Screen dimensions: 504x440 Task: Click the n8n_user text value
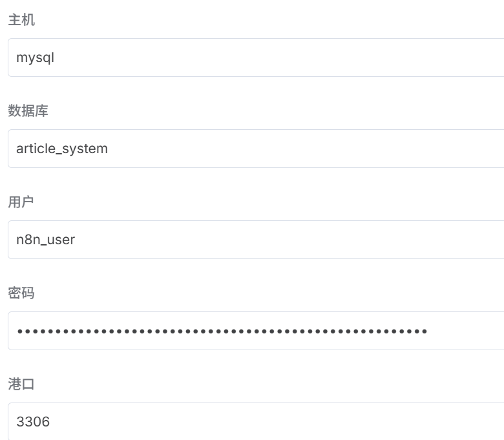(x=46, y=240)
